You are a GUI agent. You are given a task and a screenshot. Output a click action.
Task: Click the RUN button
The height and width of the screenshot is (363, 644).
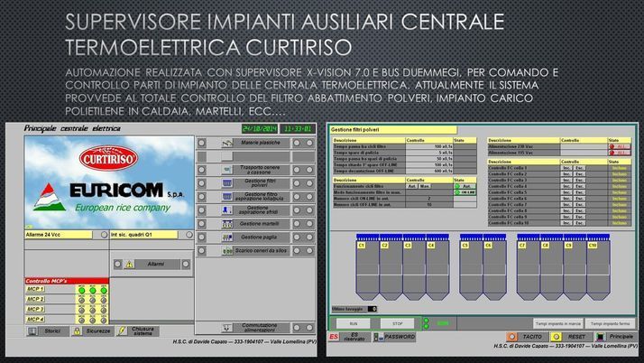click(x=354, y=324)
